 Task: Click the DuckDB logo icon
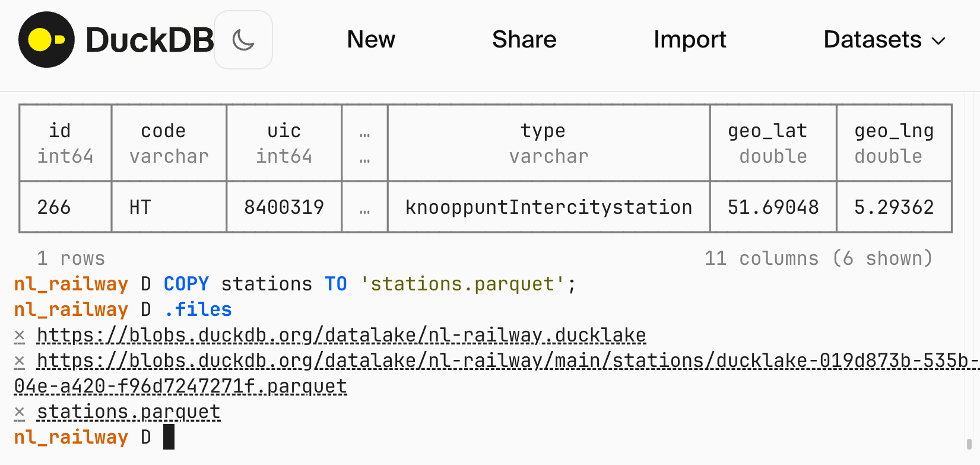click(x=46, y=40)
